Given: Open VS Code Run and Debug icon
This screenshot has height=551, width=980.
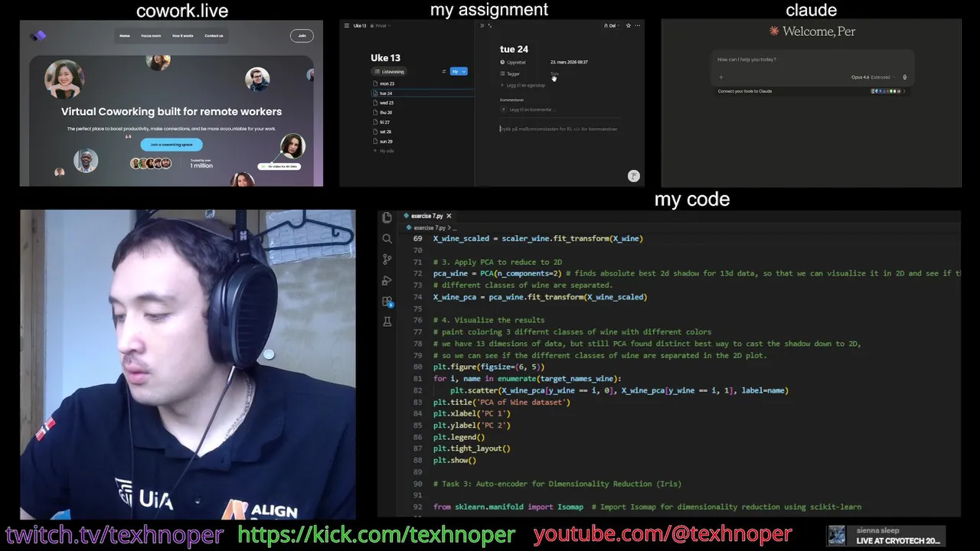Looking at the screenshot, I should (x=387, y=280).
